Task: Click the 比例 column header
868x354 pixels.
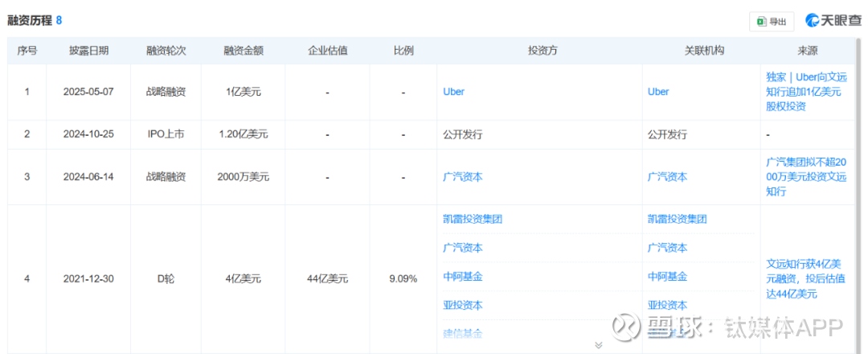Action: tap(403, 51)
